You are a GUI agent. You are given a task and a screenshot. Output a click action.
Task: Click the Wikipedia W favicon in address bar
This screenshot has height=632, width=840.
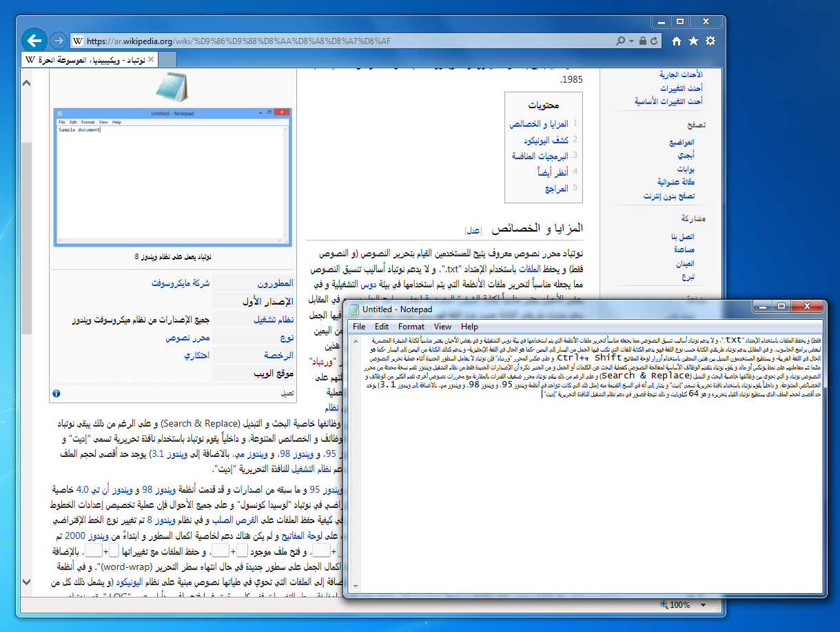point(78,41)
